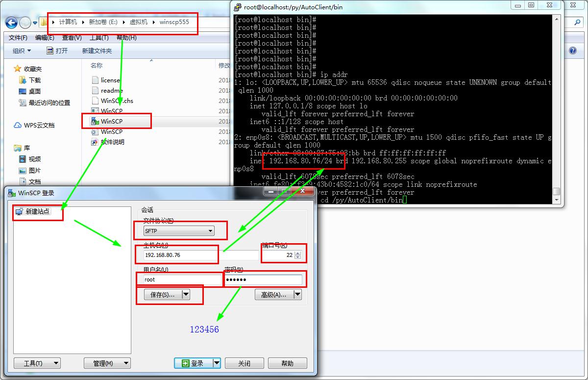Click the 密码 password field
Screen dimensions: 588x380
tap(264, 279)
